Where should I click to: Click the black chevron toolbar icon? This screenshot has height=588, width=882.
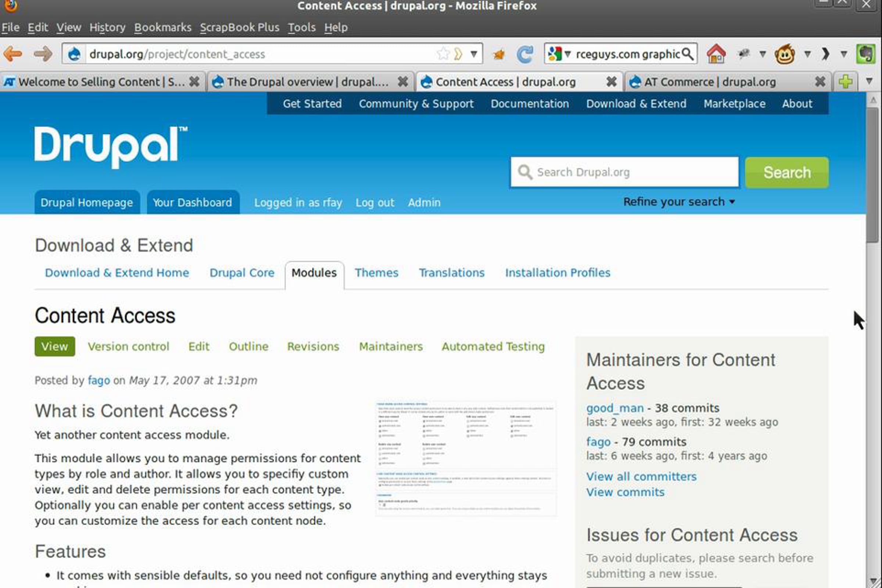825,54
